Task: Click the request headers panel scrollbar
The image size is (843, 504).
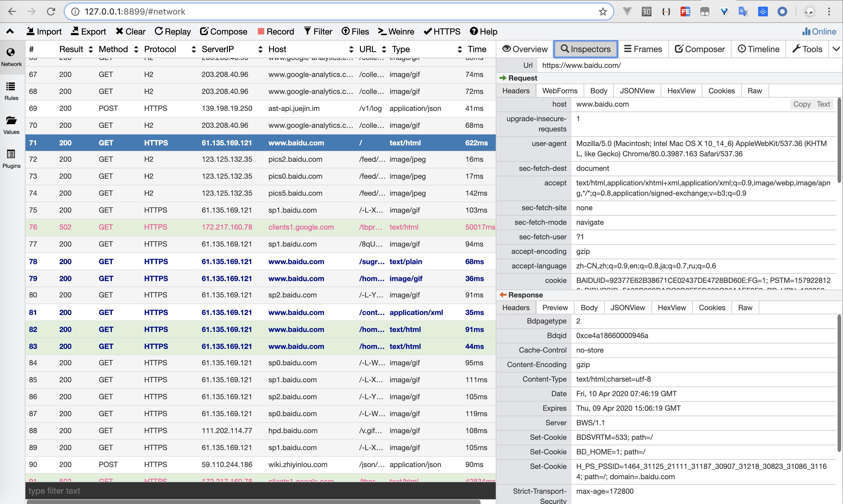Action: (x=839, y=140)
